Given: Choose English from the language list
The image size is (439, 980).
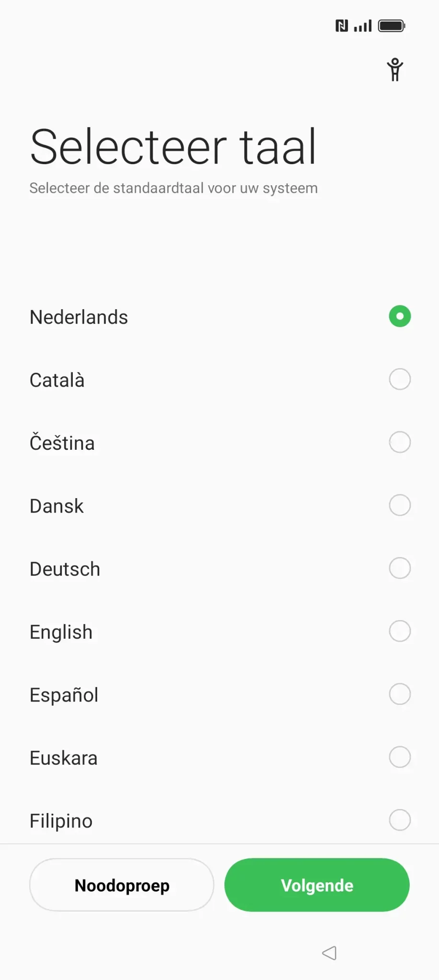Looking at the screenshot, I should tap(61, 632).
